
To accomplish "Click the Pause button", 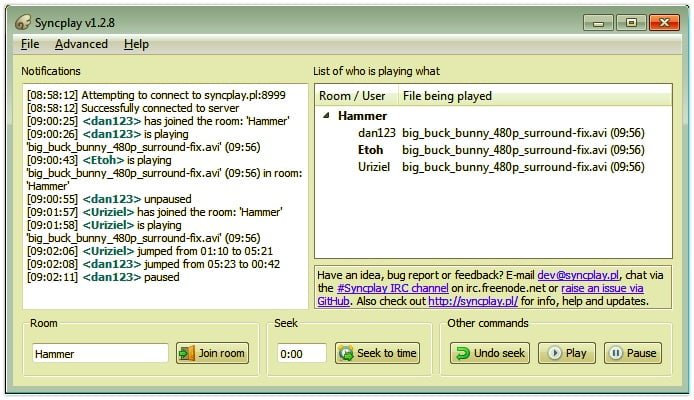I will [633, 353].
